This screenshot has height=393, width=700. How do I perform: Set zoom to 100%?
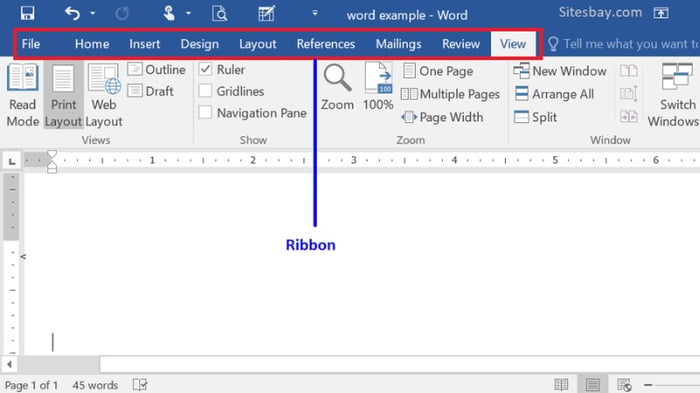(x=378, y=87)
